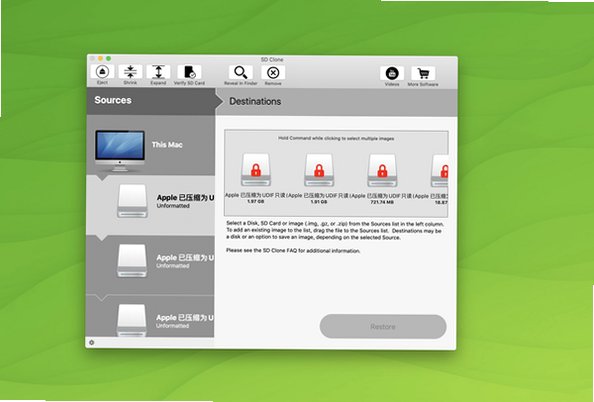This screenshot has width=594, height=402.
Task: Open More Software shopping cart icon
Action: pos(423,73)
